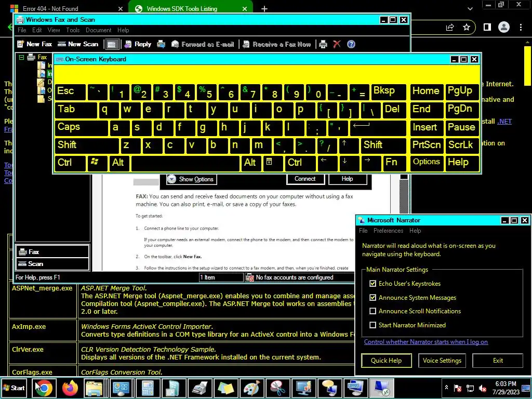
Task: Click Quick Help in Narrator
Action: click(x=387, y=361)
